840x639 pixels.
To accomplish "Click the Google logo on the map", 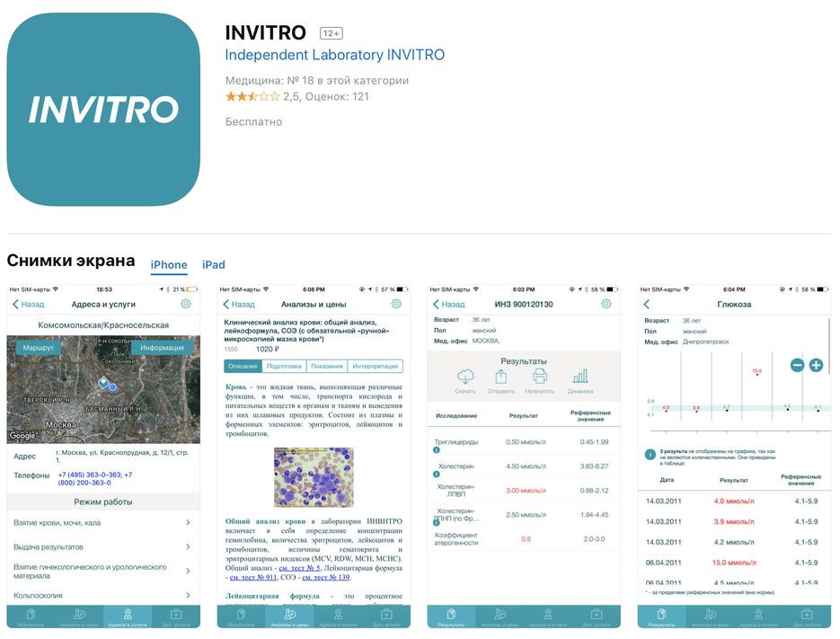I will click(22, 436).
